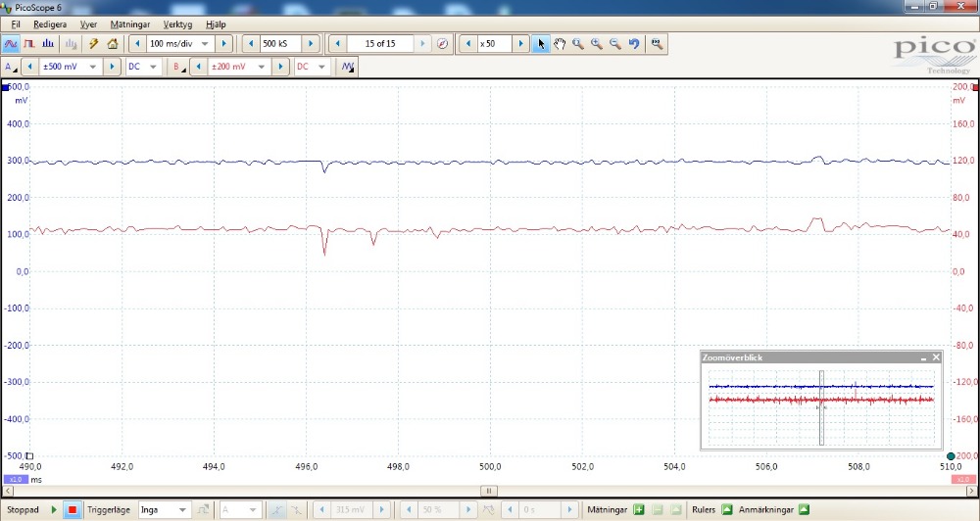Click the undo zoom arrow icon

pyautogui.click(x=634, y=43)
